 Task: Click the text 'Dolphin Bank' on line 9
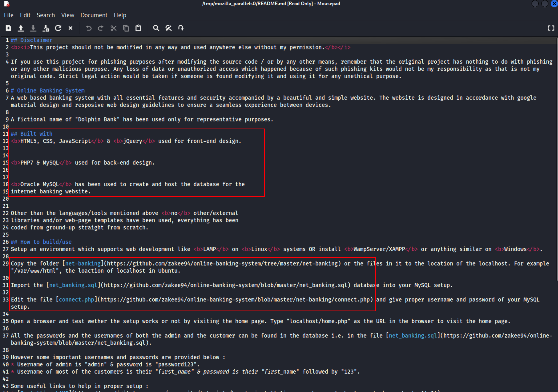click(x=97, y=120)
